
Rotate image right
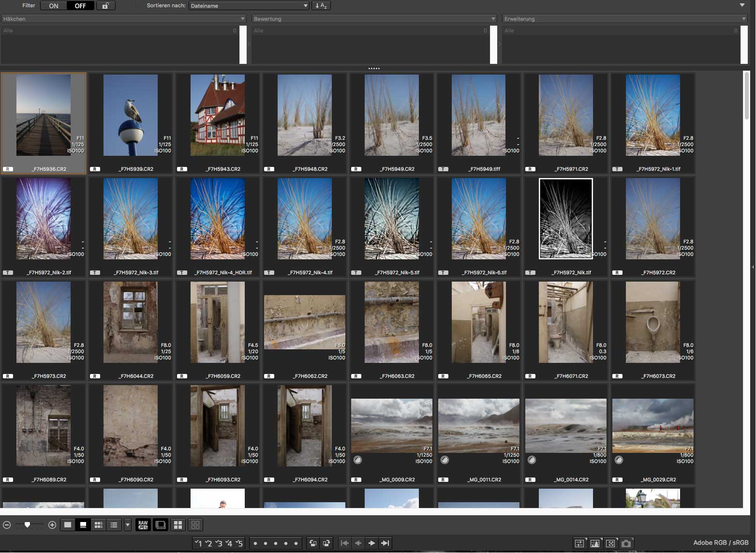(326, 543)
